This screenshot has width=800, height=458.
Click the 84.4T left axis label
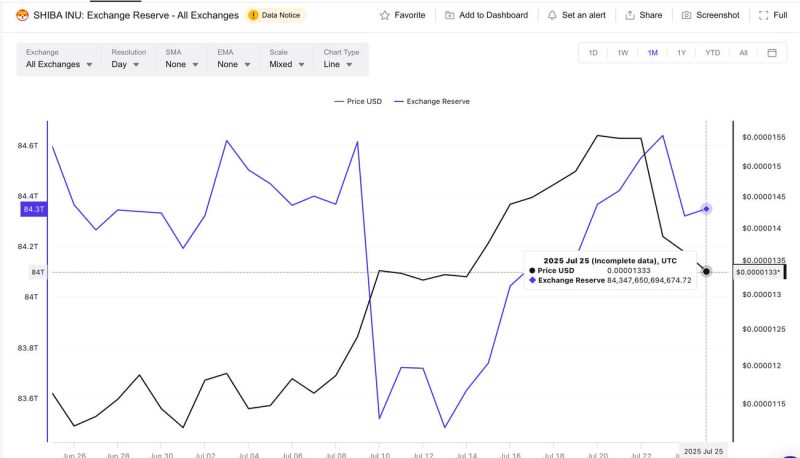(x=28, y=196)
